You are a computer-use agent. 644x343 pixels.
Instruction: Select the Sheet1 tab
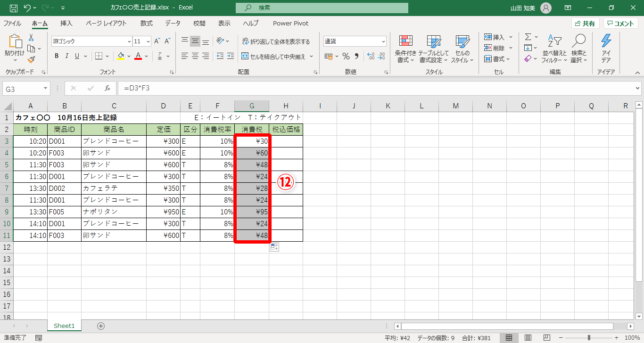pyautogui.click(x=64, y=326)
